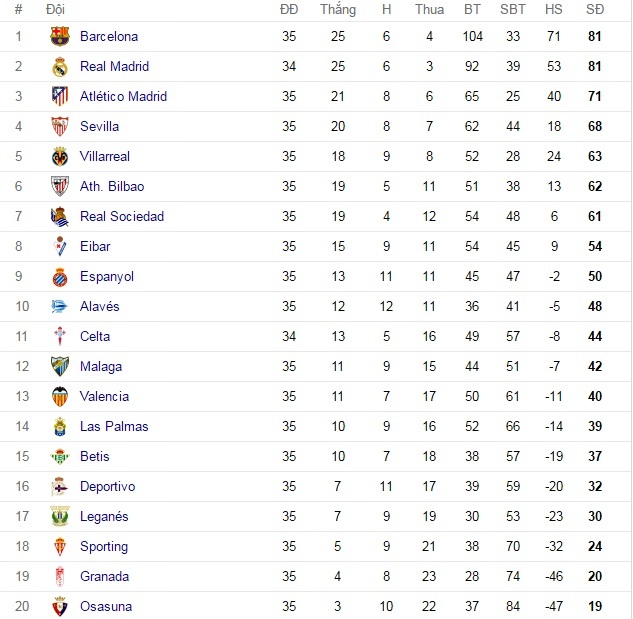The width and height of the screenshot is (633, 619).
Task: Open the Deportivo team link
Action: point(107,487)
